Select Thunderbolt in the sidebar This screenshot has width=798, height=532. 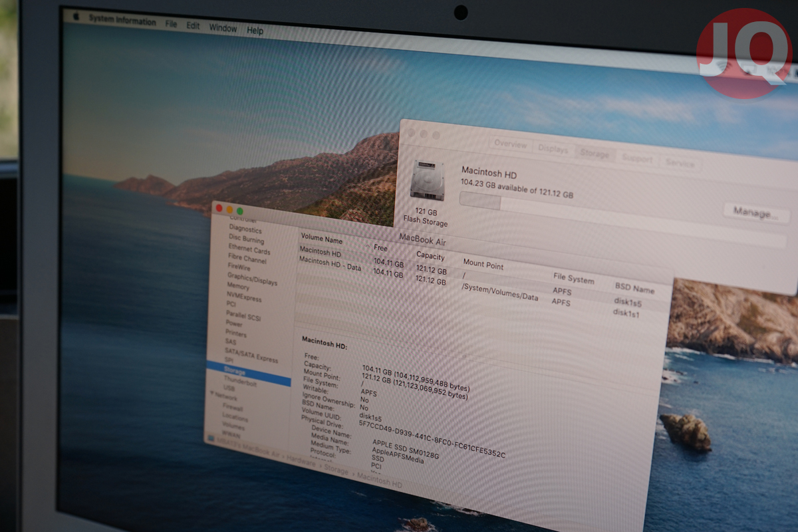coord(240,382)
